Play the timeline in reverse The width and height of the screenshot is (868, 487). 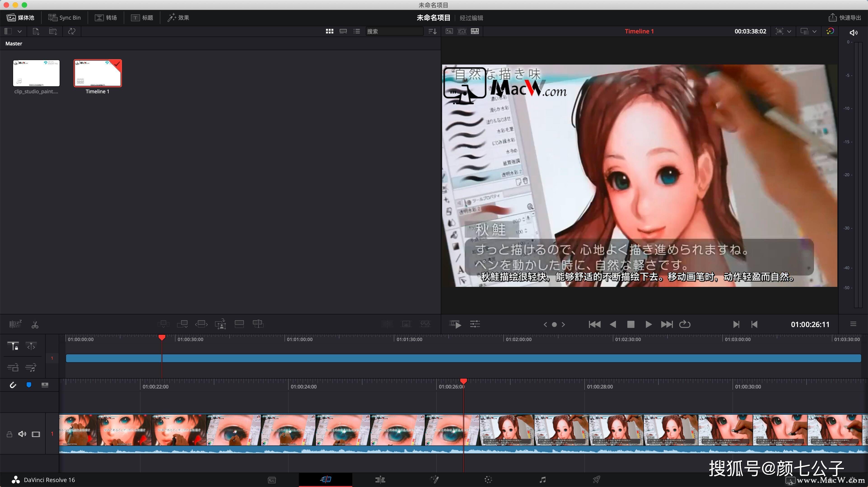click(x=613, y=324)
